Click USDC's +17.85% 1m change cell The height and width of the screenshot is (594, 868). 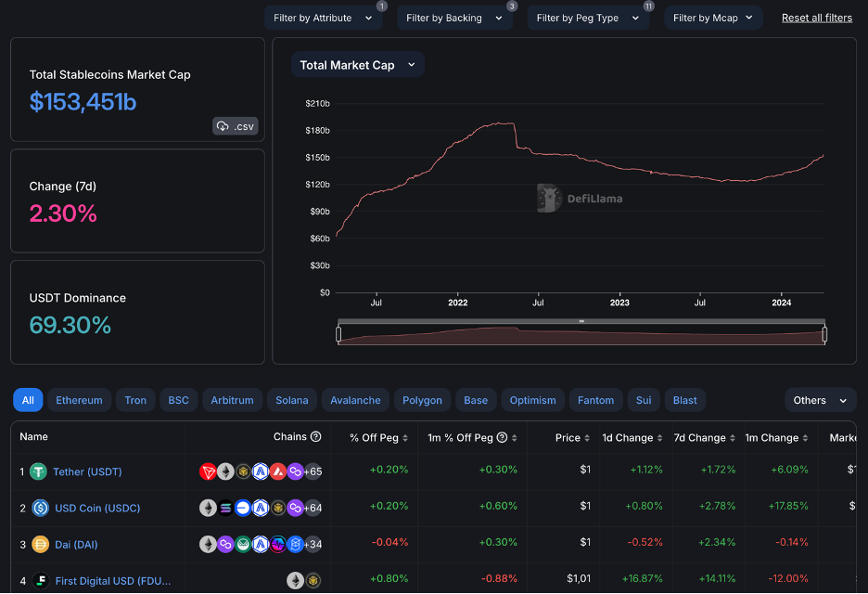(x=788, y=506)
